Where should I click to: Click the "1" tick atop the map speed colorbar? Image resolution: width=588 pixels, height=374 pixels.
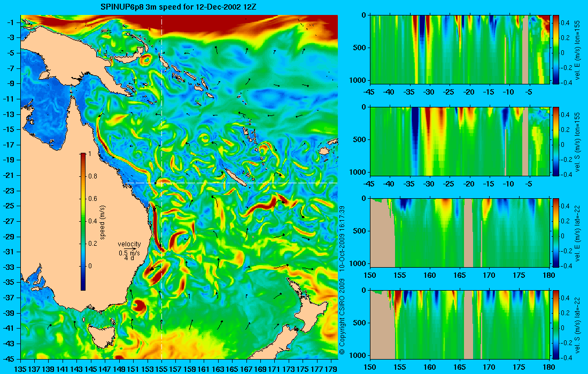(89, 154)
